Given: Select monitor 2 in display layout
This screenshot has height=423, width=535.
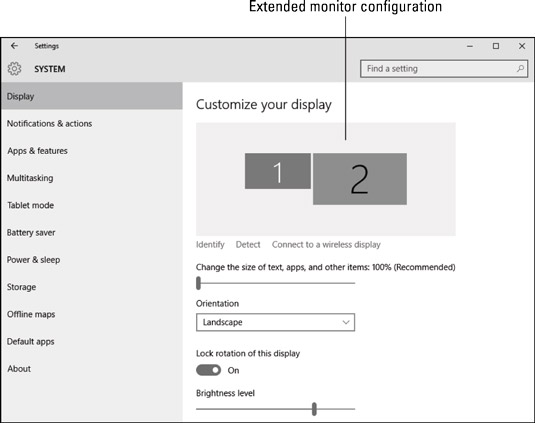Looking at the screenshot, I should tap(360, 179).
